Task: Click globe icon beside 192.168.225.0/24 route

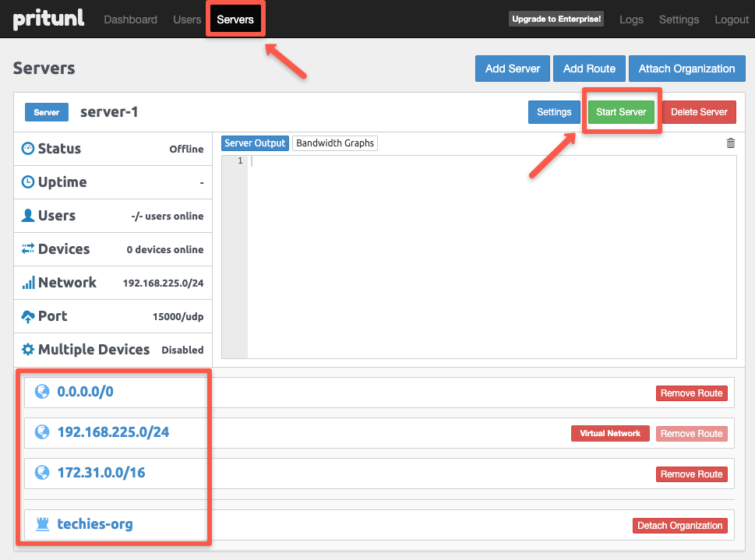Action: click(x=42, y=432)
